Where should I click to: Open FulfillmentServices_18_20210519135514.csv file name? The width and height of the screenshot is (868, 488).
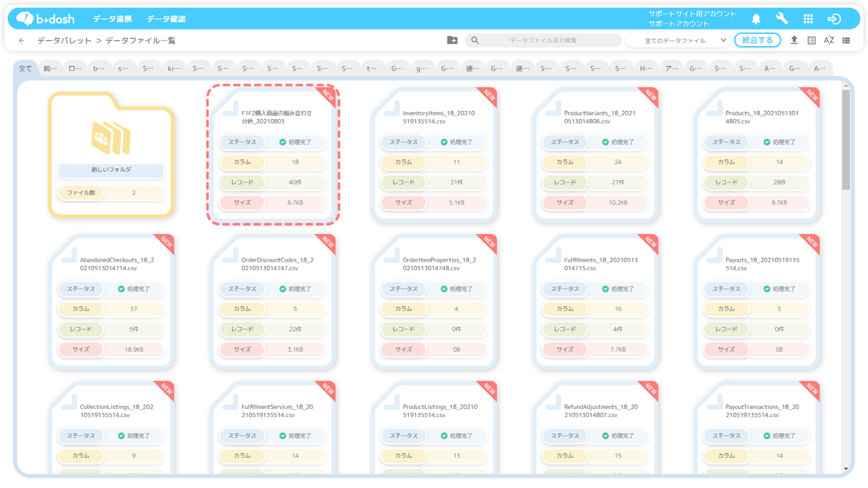point(277,411)
